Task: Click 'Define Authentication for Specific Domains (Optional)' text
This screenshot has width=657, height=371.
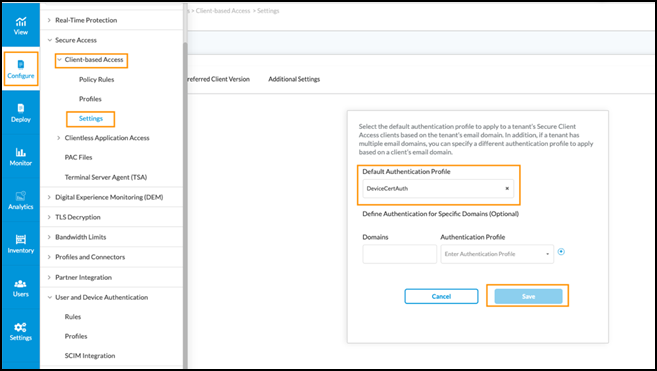Action: [x=440, y=214]
